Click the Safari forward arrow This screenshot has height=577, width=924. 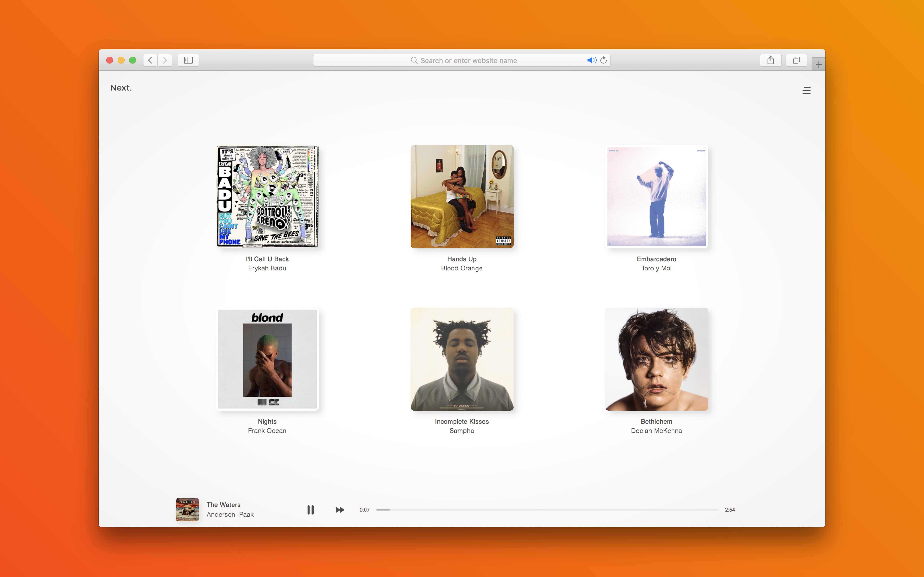pos(165,60)
